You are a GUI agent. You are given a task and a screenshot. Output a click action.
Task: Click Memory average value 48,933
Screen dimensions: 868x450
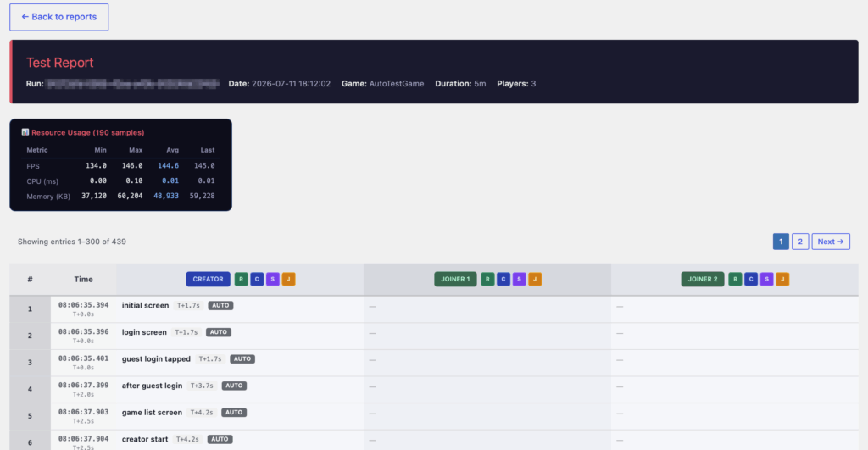(x=166, y=196)
